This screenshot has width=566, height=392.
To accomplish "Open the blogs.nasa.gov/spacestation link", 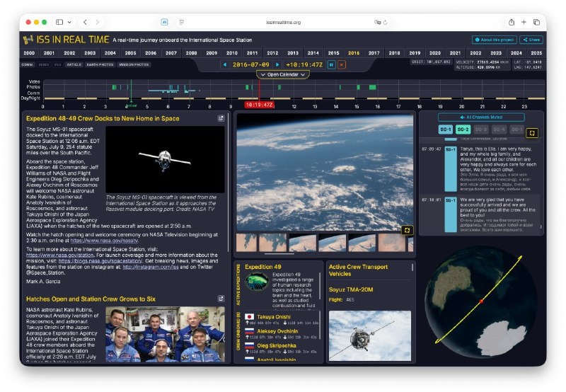I will pyautogui.click(x=100, y=261).
